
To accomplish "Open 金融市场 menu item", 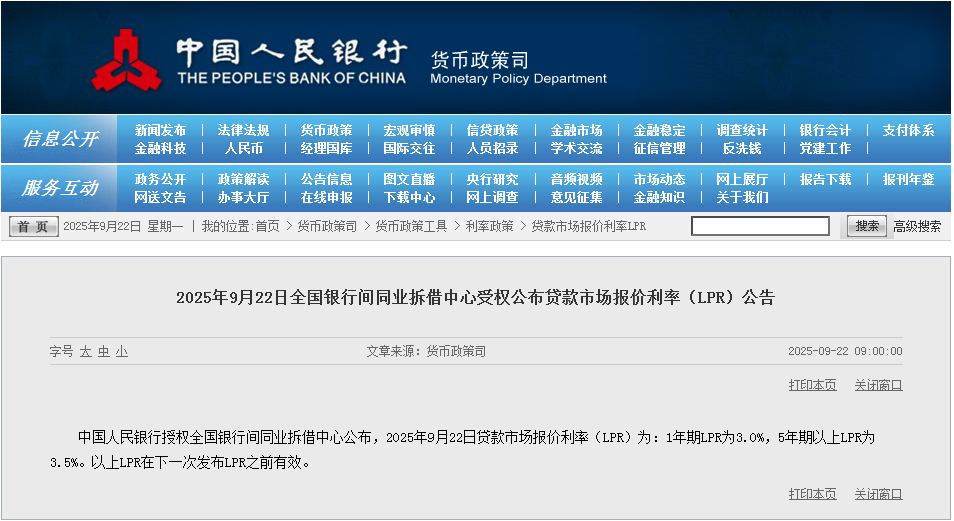I will pyautogui.click(x=576, y=130).
